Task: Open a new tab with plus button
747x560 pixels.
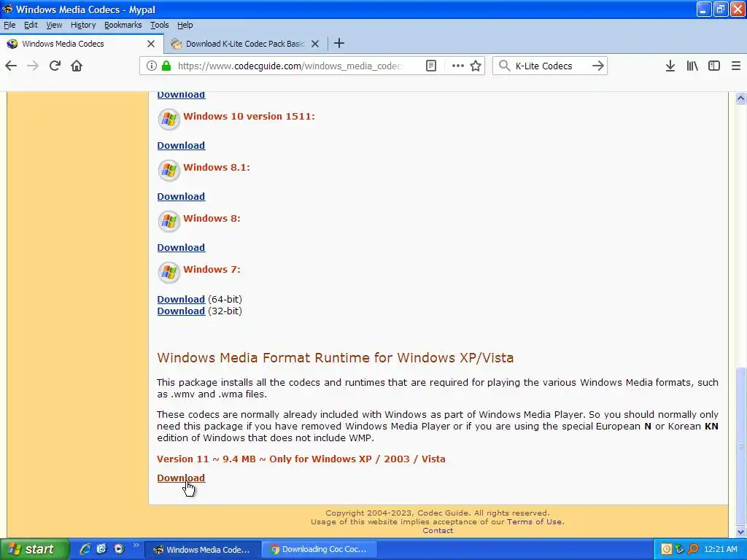Action: tap(339, 43)
